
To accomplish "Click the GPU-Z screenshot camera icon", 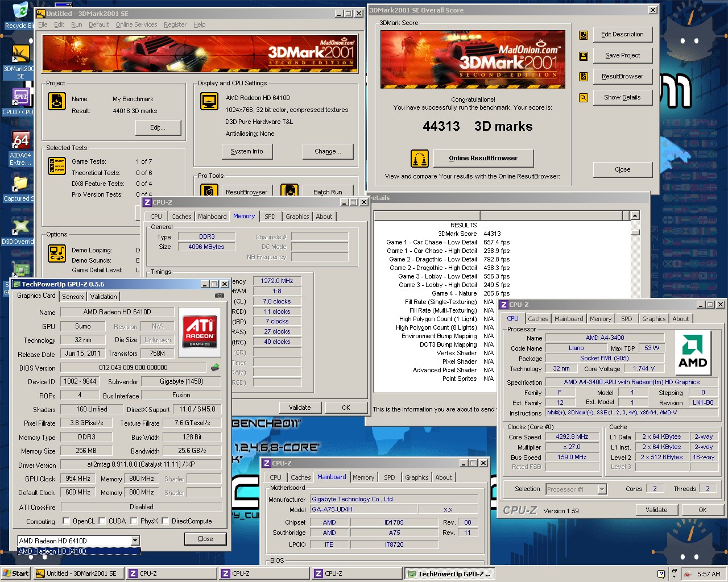I will [219, 296].
